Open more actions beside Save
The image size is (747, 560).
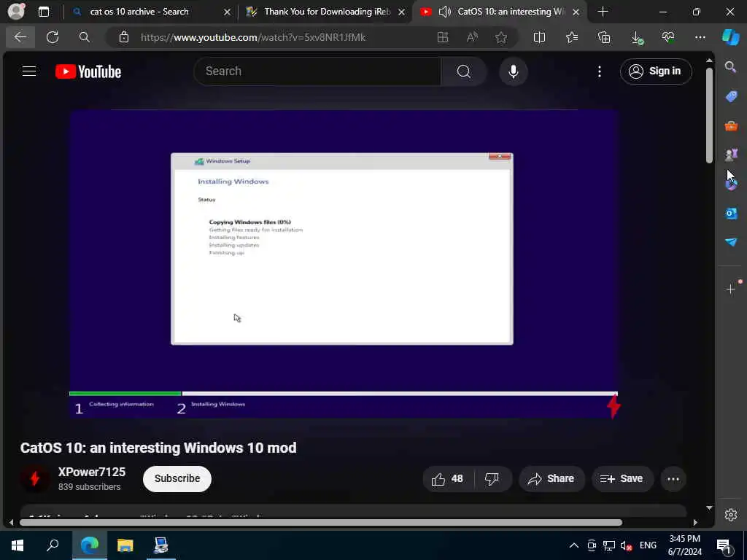[x=673, y=479]
